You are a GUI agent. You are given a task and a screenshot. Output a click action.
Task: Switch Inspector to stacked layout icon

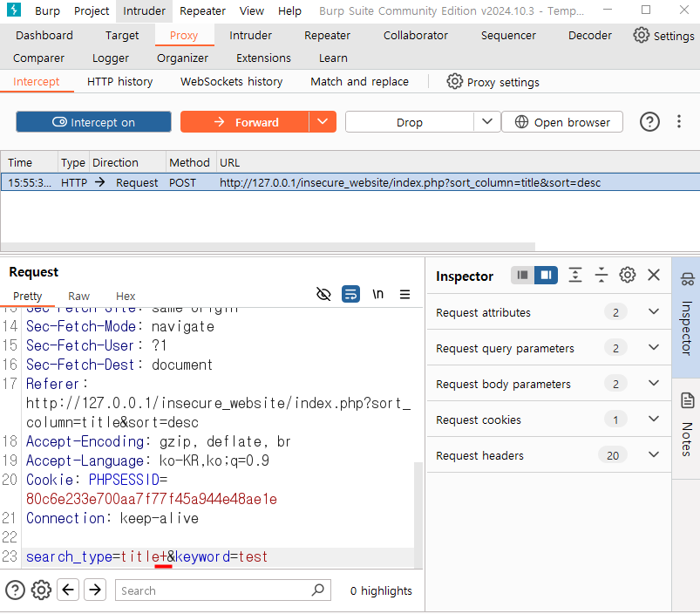click(522, 275)
